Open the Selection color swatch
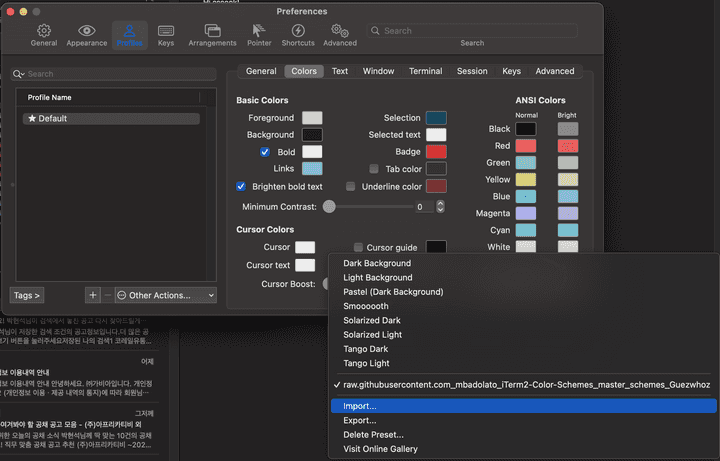Viewport: 720px width, 461px height. (x=436, y=118)
